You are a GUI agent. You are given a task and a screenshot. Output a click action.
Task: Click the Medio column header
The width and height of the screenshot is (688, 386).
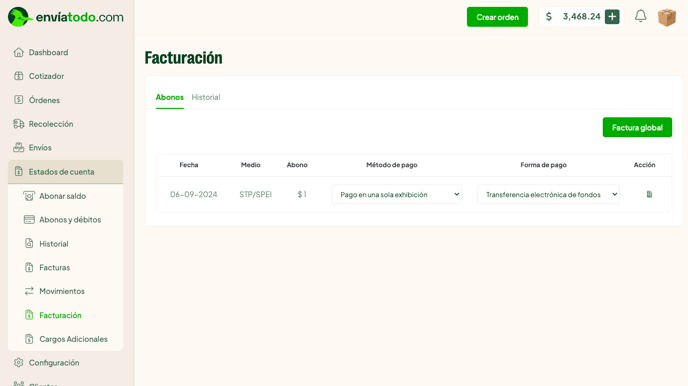pyautogui.click(x=251, y=165)
